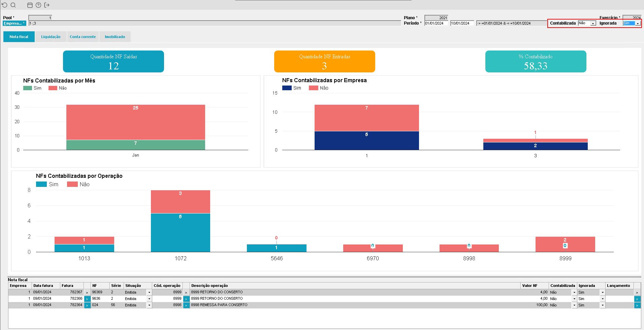Click red Não legend swatch in Empresa chart
The image size is (644, 330).
[x=314, y=88]
